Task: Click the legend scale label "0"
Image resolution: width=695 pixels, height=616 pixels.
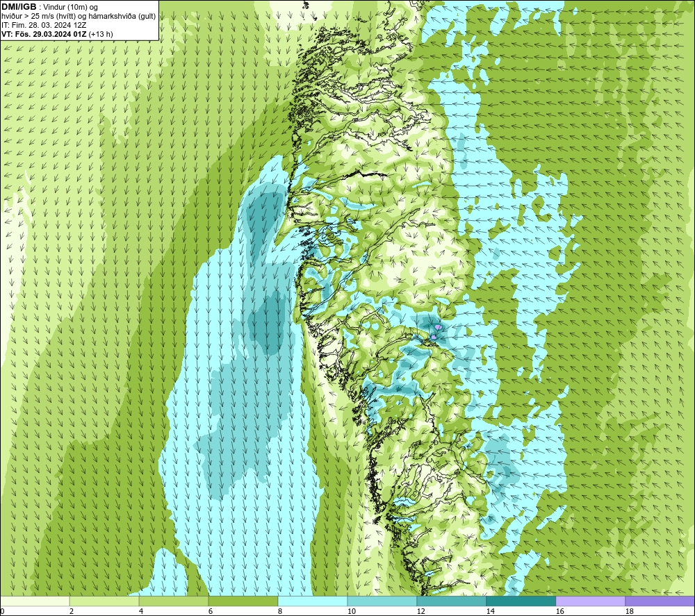Action: point(3,612)
